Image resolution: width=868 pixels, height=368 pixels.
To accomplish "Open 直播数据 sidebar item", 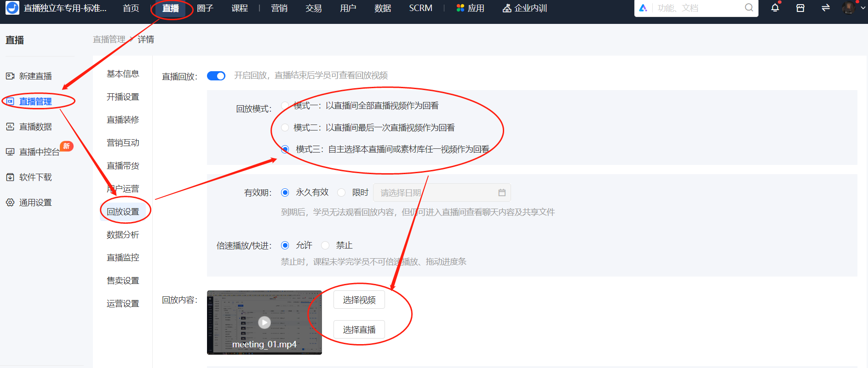I will tap(29, 126).
